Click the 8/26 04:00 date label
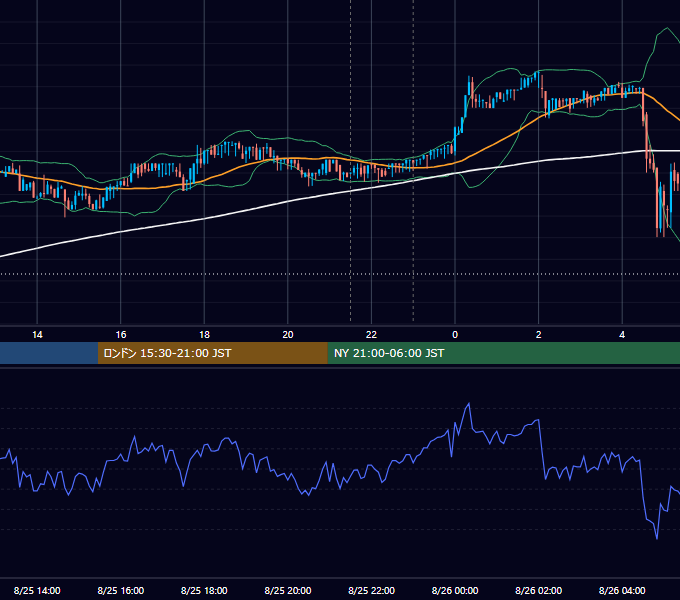Viewport: 680px width, 600px height. (x=622, y=590)
